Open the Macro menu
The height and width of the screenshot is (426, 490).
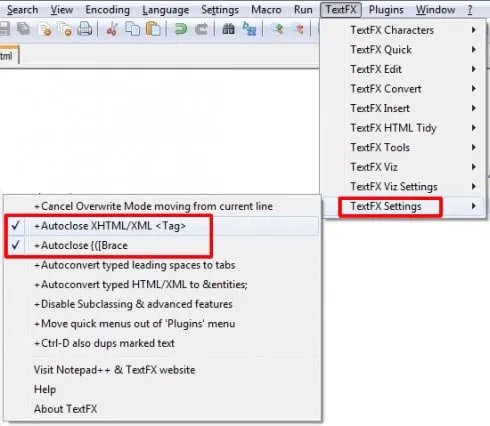click(266, 10)
